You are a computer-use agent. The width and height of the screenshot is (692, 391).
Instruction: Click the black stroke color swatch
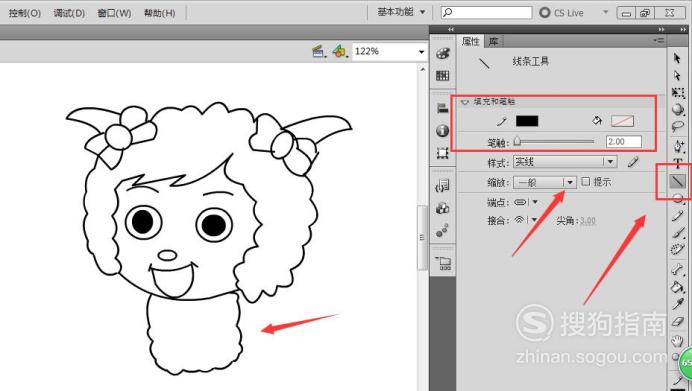pyautogui.click(x=527, y=121)
